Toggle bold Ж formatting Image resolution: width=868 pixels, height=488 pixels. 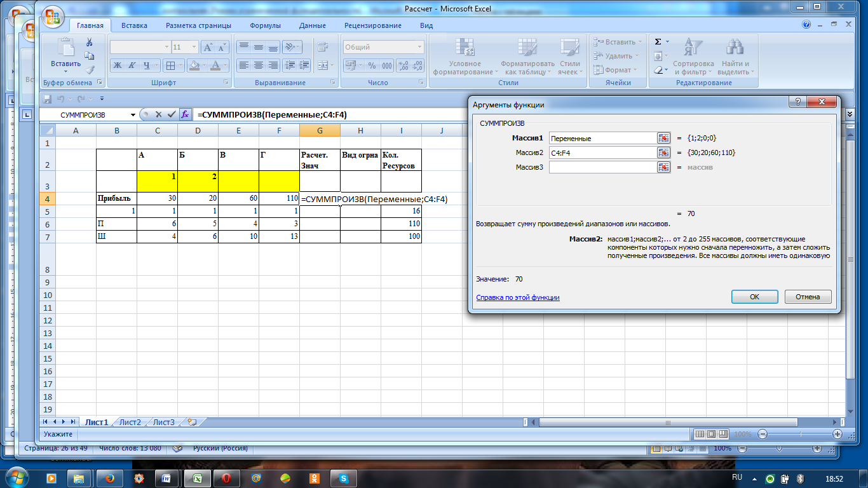pyautogui.click(x=118, y=65)
